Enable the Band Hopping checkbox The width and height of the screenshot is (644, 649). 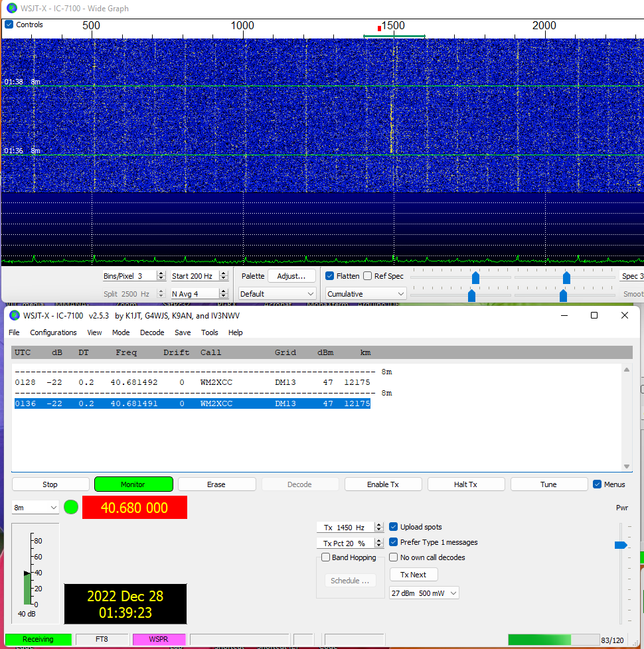325,557
